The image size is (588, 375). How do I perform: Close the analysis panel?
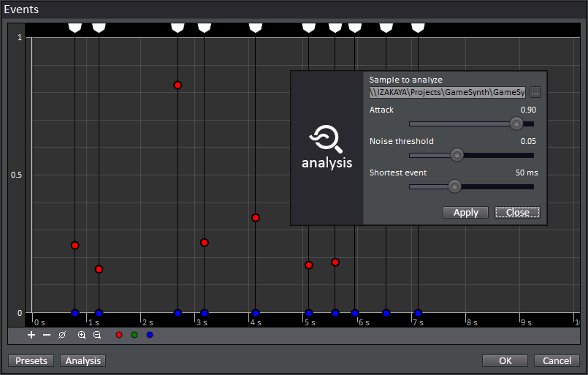pyautogui.click(x=517, y=212)
